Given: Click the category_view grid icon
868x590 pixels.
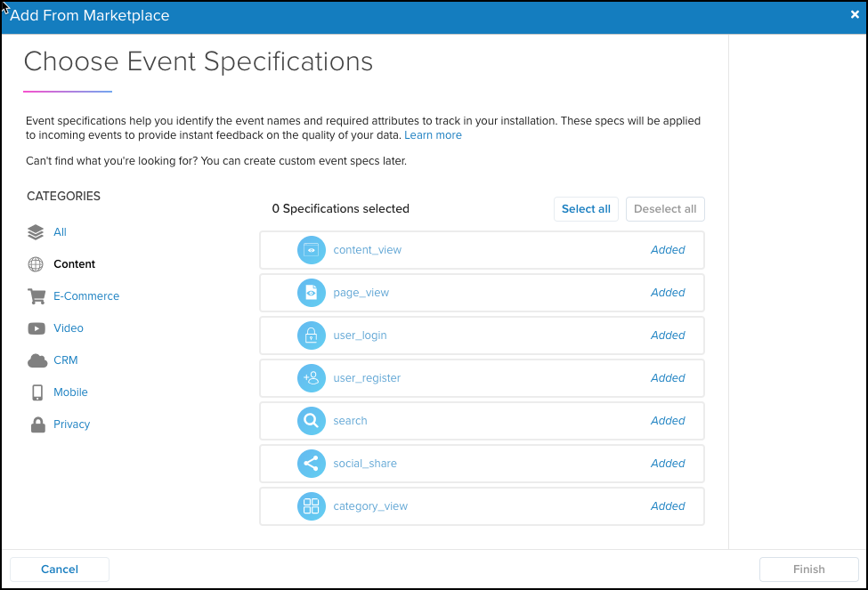Looking at the screenshot, I should click(x=311, y=506).
